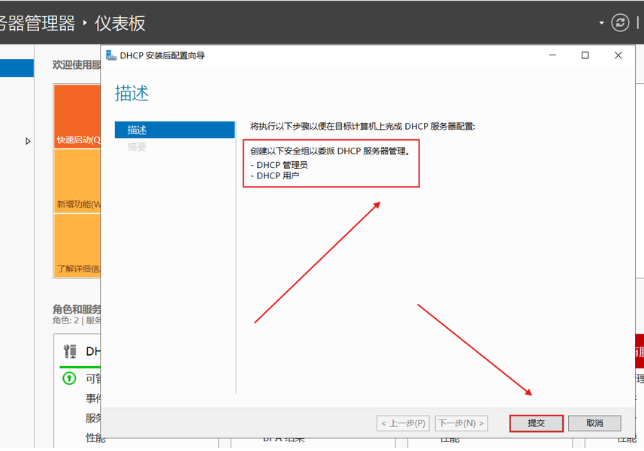Viewport: 644px width, 451px height.
Task: Open the 了解详细信息 tile
Action: point(77,246)
